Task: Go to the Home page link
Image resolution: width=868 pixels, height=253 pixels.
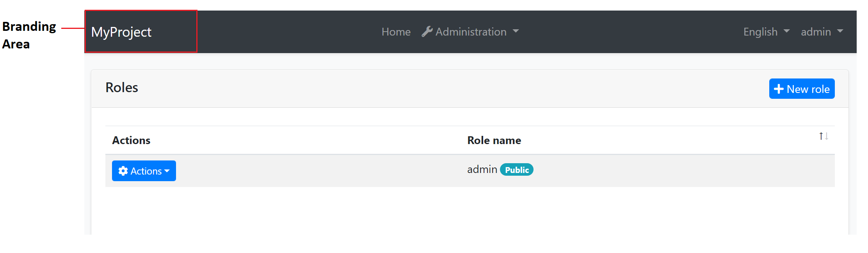Action: coord(396,32)
